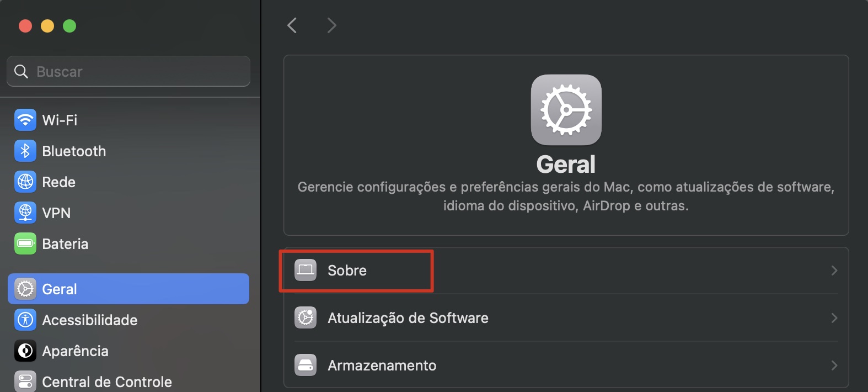Open Atualização de Software
The height and width of the screenshot is (392, 868).
pos(408,317)
